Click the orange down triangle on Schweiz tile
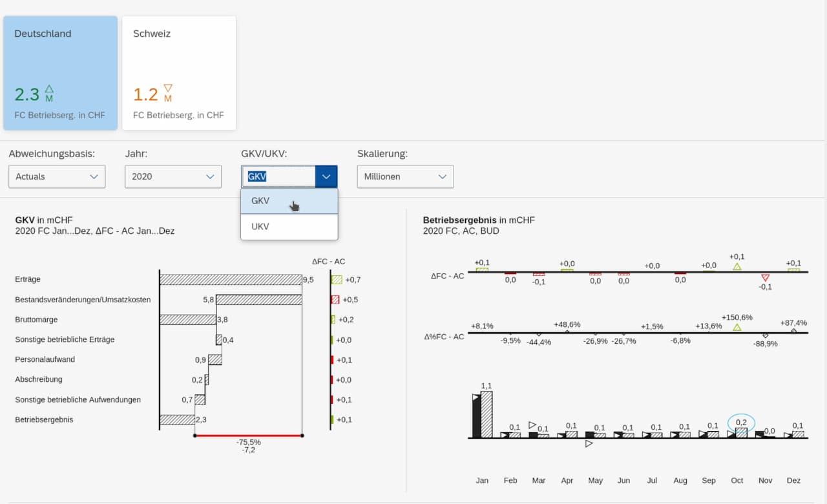 (x=168, y=89)
